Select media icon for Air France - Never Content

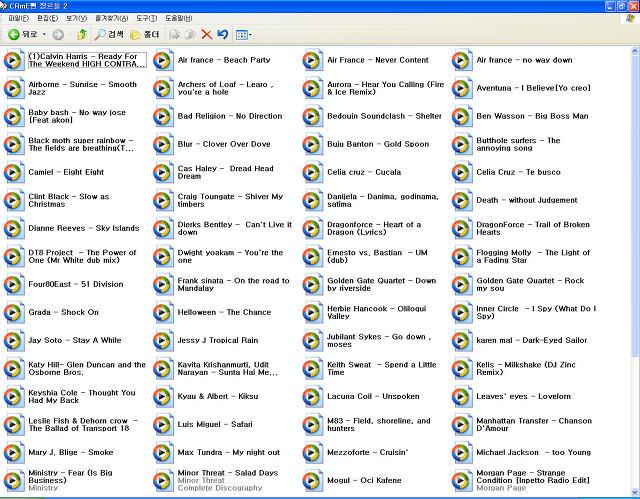click(312, 60)
